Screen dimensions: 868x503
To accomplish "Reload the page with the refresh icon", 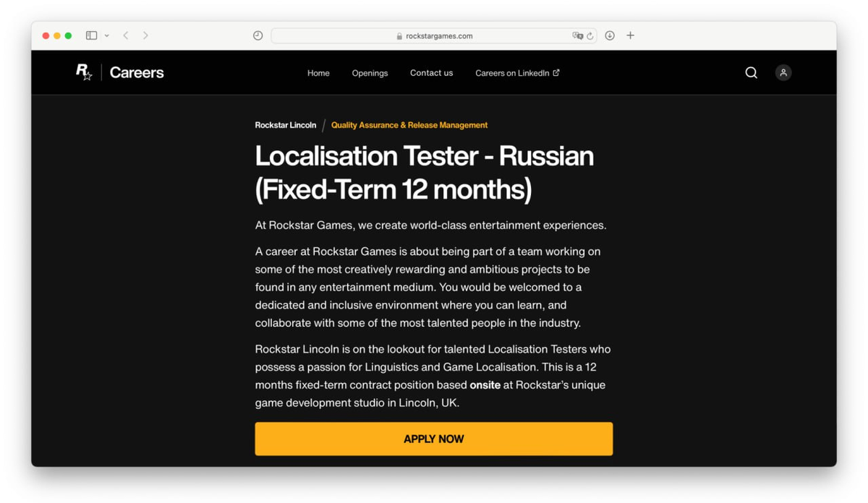I will pyautogui.click(x=590, y=35).
